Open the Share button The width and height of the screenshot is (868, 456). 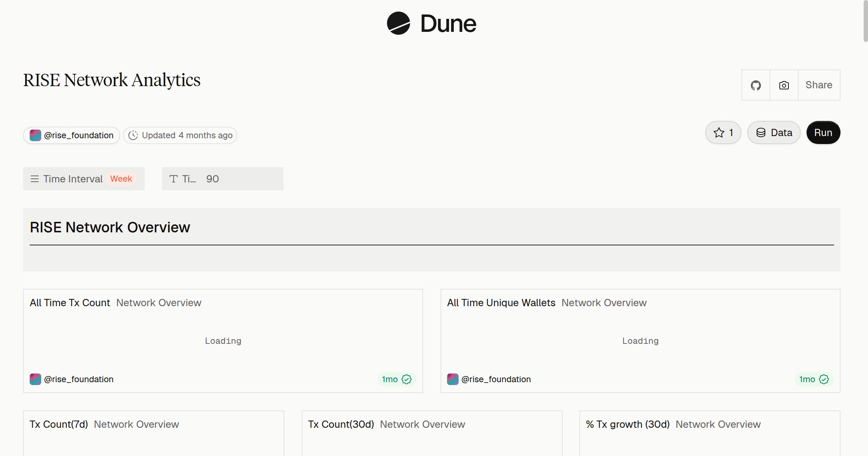click(x=819, y=85)
